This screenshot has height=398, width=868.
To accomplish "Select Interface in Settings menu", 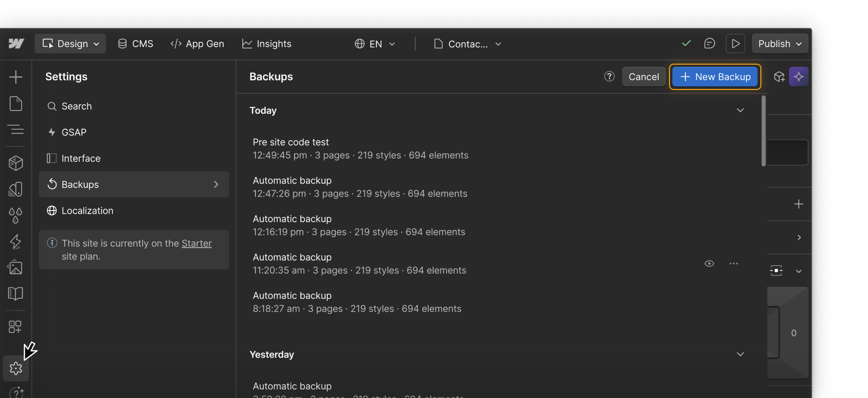I will (134, 159).
